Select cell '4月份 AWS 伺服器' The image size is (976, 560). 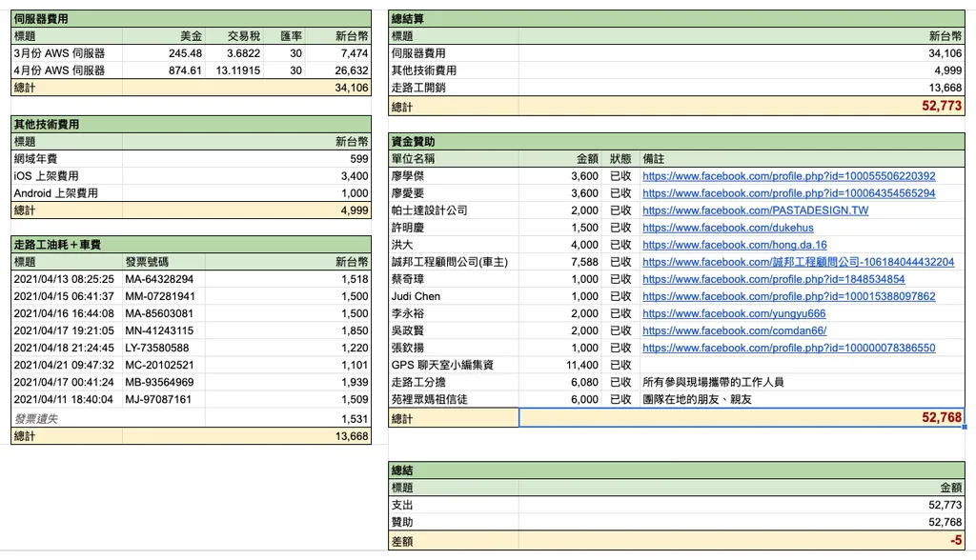(67, 70)
